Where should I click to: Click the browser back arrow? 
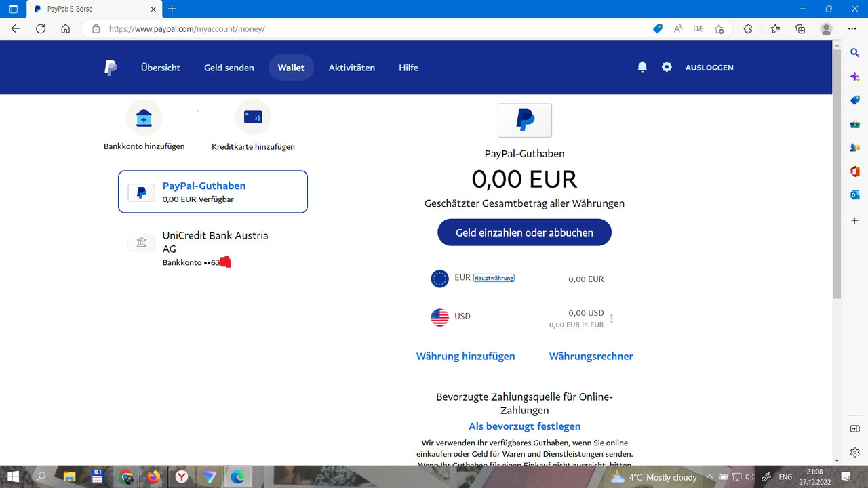tap(16, 28)
